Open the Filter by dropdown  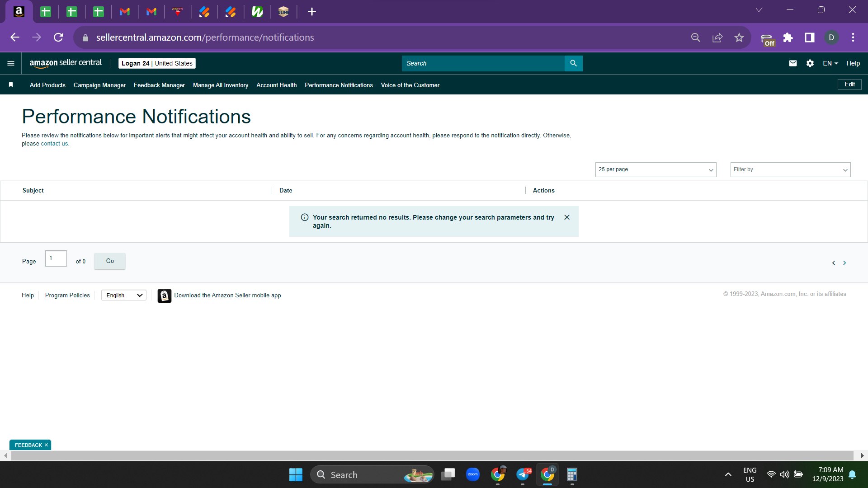791,170
